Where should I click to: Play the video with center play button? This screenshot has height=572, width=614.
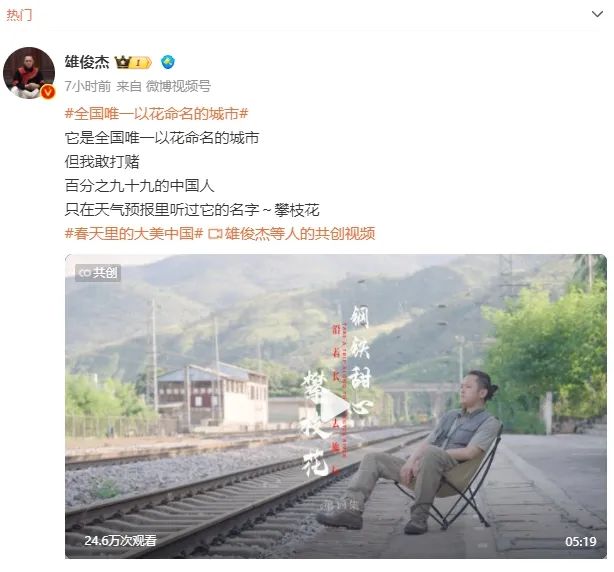336,406
